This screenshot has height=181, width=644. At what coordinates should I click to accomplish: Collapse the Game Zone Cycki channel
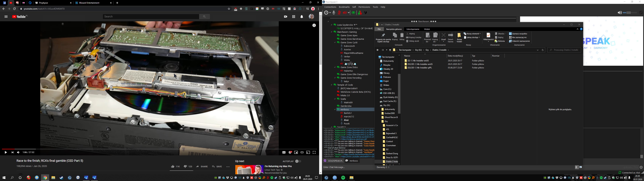(335, 43)
